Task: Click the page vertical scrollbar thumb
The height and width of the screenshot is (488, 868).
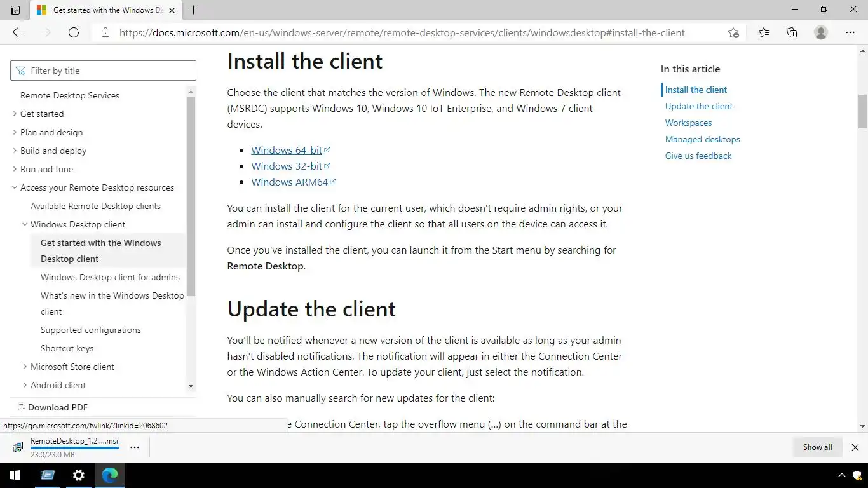Action: point(862,111)
